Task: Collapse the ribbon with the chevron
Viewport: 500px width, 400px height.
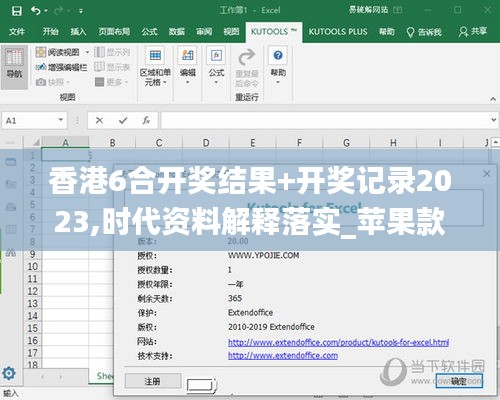Action: (x=493, y=99)
